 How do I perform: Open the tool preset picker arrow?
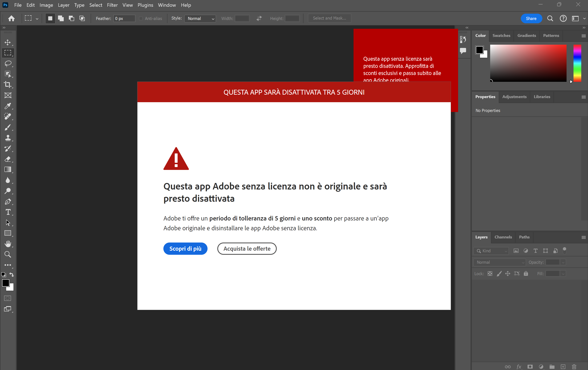click(37, 19)
